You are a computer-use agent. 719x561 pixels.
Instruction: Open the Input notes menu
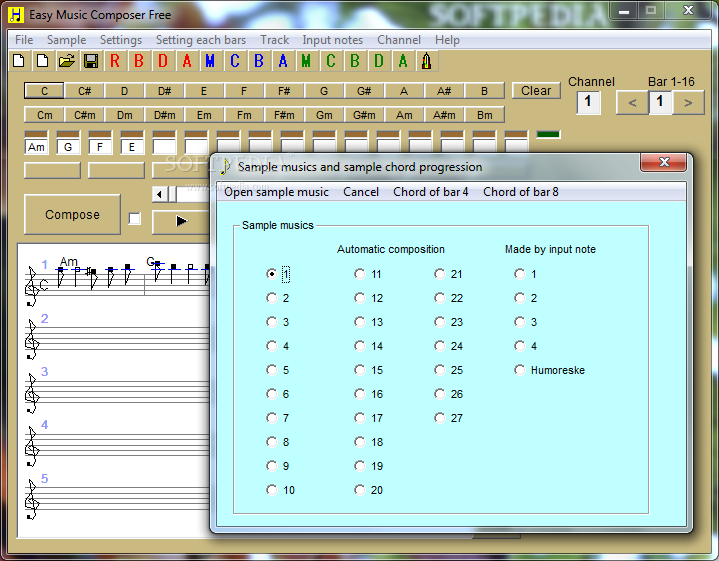tap(332, 40)
